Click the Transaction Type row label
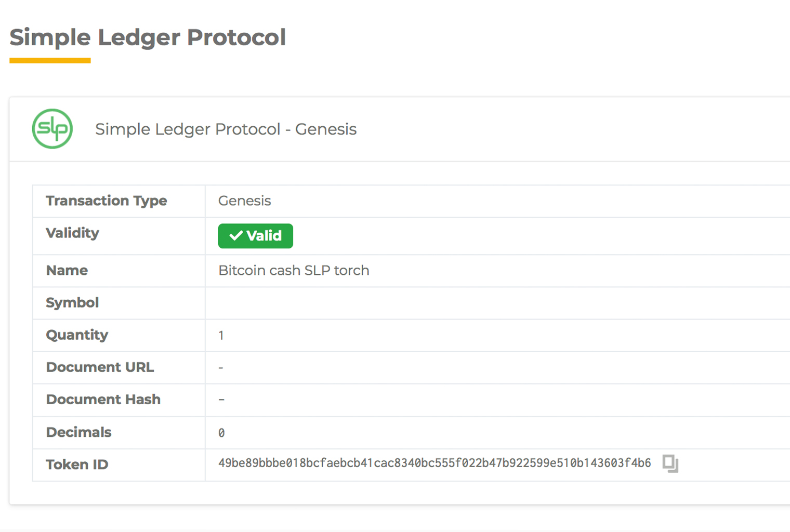 point(107,201)
